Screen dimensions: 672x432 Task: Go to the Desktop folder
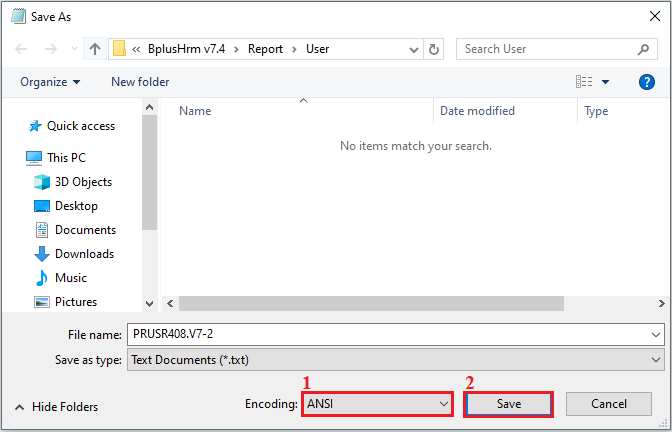coord(76,206)
